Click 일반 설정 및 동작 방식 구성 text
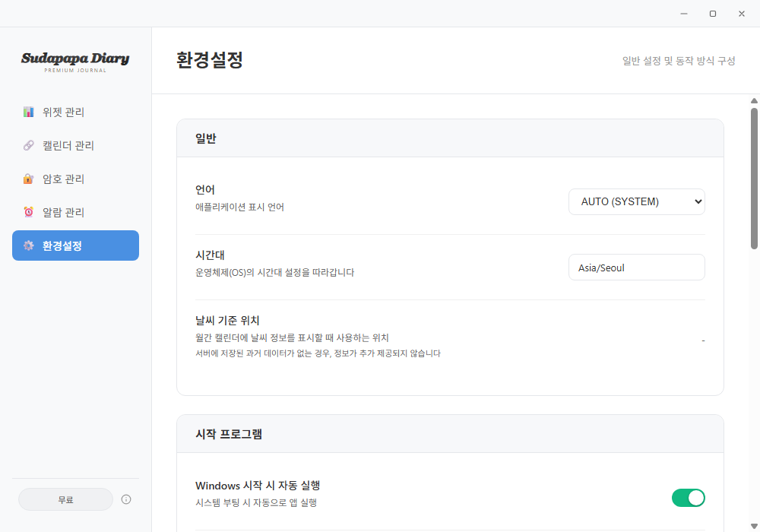 679,61
